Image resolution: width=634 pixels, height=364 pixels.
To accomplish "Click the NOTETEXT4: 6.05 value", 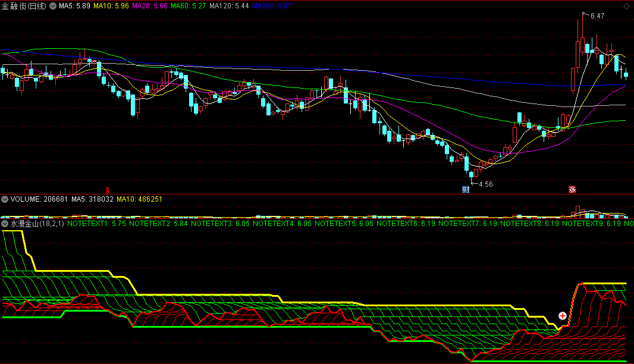I will [x=283, y=224].
